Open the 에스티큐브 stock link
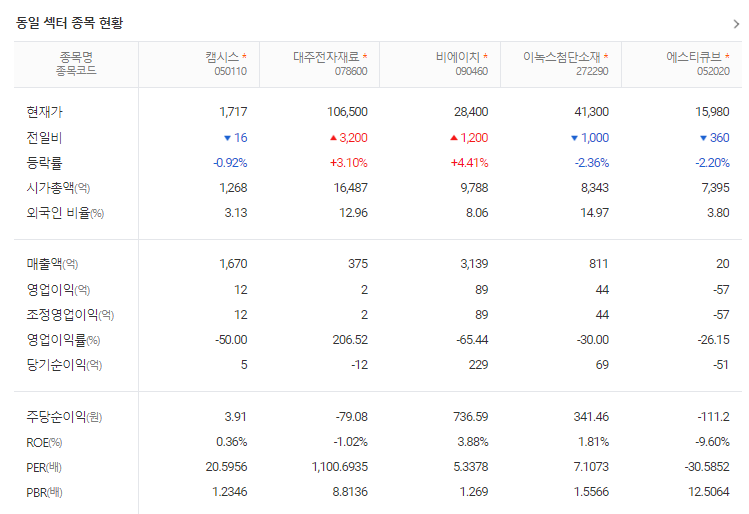The height and width of the screenshot is (514, 749). pyautogui.click(x=694, y=57)
